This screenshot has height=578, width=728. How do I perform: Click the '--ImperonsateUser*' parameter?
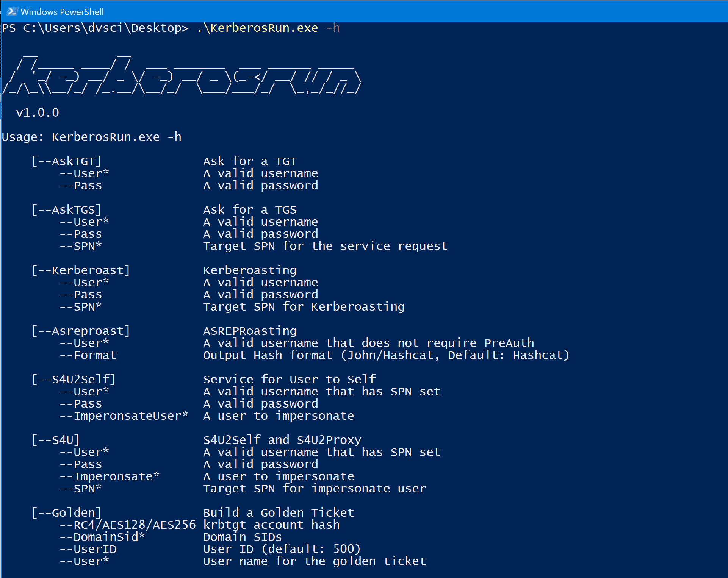124,416
